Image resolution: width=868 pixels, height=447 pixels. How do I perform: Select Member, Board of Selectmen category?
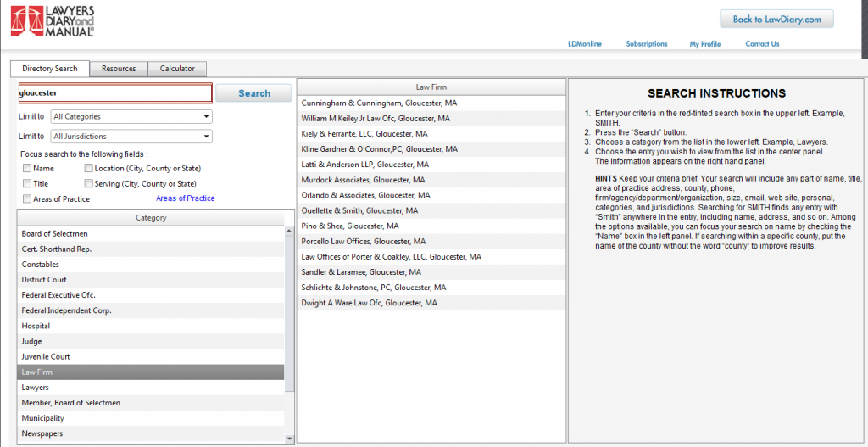151,403
